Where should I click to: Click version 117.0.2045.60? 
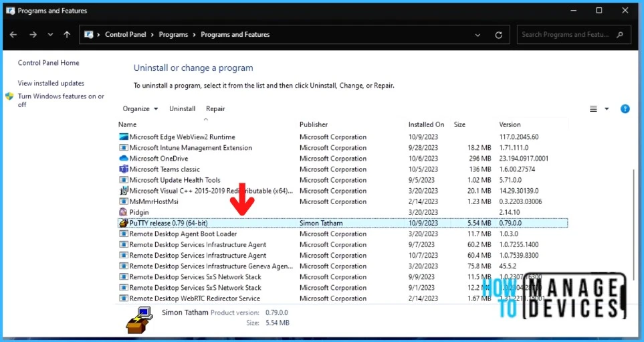pos(519,137)
